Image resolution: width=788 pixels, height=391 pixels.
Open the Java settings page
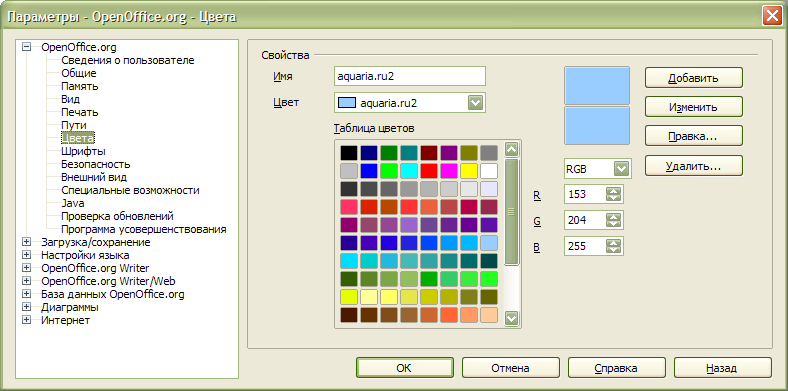pyautogui.click(x=73, y=203)
